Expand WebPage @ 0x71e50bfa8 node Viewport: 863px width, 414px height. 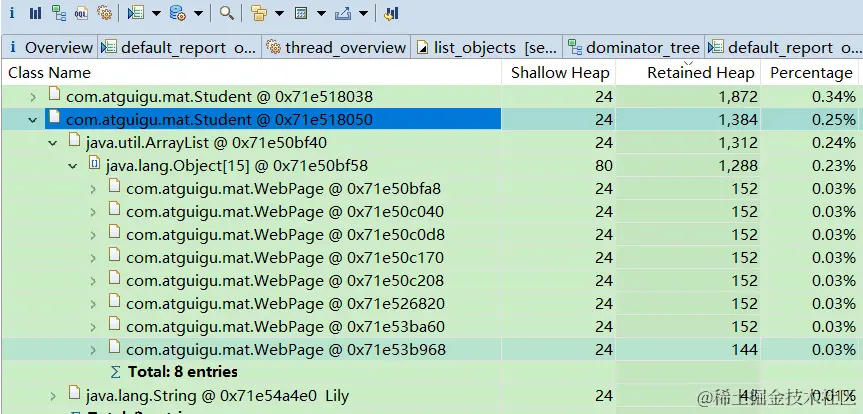click(93, 189)
